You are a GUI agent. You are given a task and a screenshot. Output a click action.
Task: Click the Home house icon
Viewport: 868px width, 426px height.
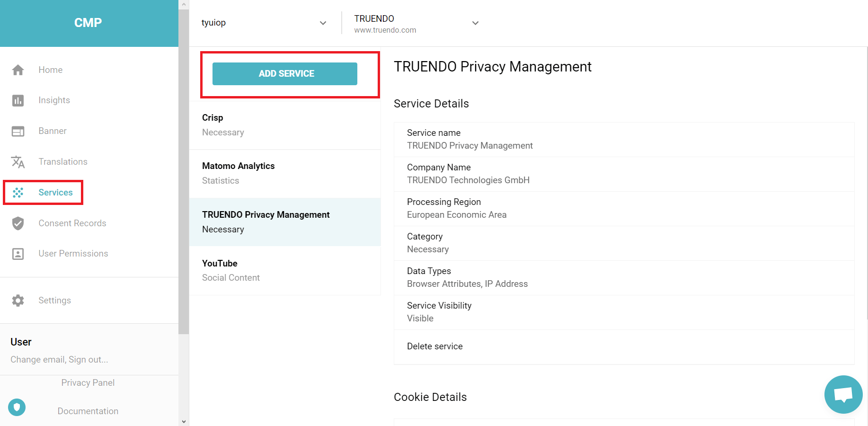pos(18,70)
